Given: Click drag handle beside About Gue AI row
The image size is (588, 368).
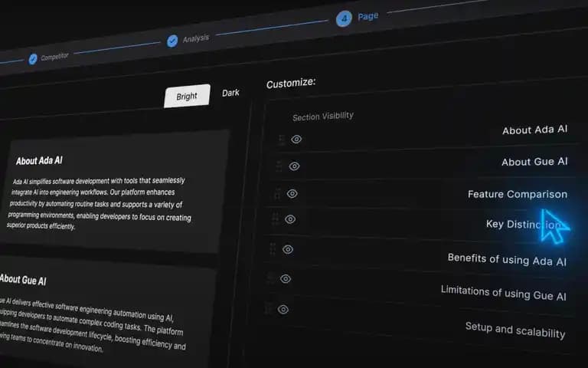Looking at the screenshot, I should coord(279,166).
